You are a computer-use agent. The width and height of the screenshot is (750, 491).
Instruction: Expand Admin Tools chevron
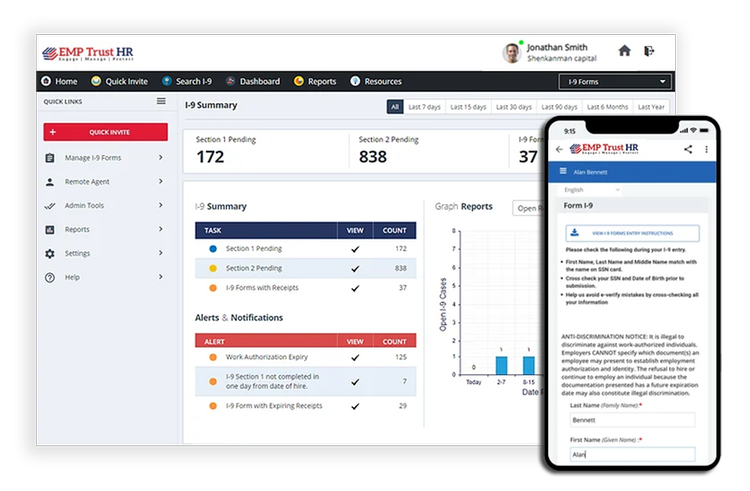point(161,205)
